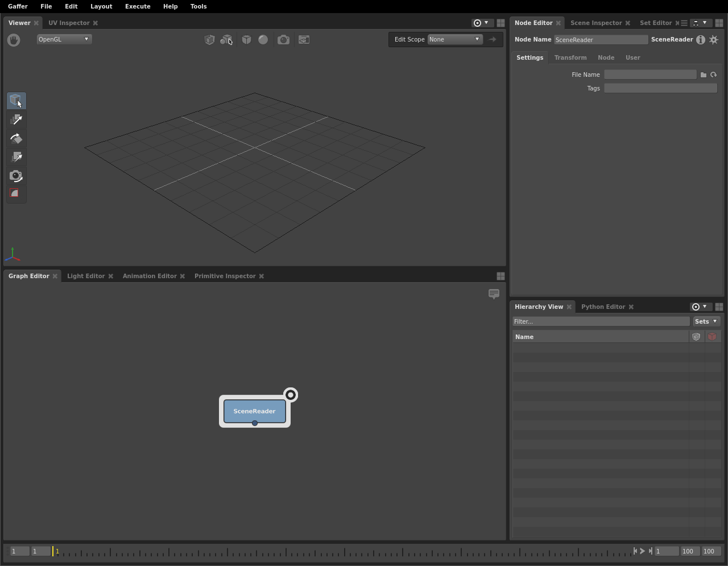This screenshot has height=566, width=728.
Task: Click the node info icon in the Node Editor
Action: click(x=701, y=40)
